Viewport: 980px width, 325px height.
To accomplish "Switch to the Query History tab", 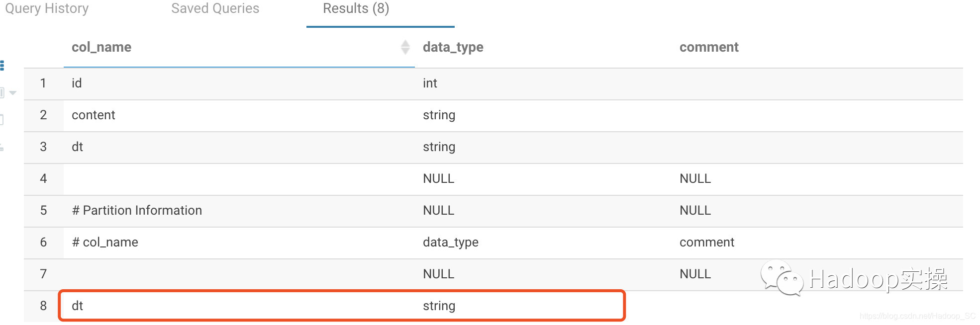I will (47, 8).
